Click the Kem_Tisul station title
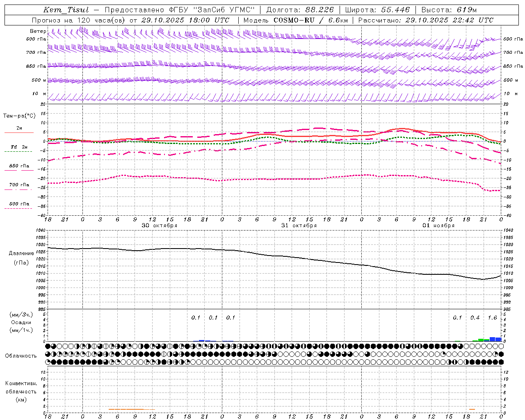 tap(66, 10)
